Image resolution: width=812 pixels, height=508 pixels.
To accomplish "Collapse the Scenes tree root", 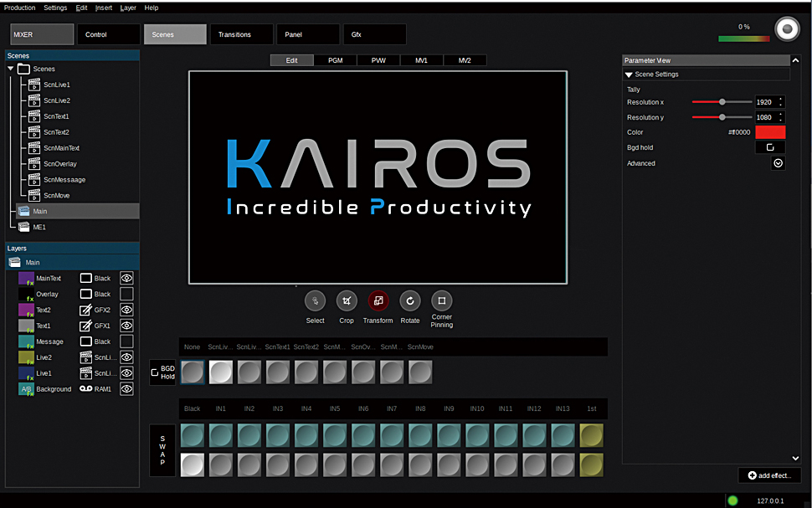I will [10, 69].
